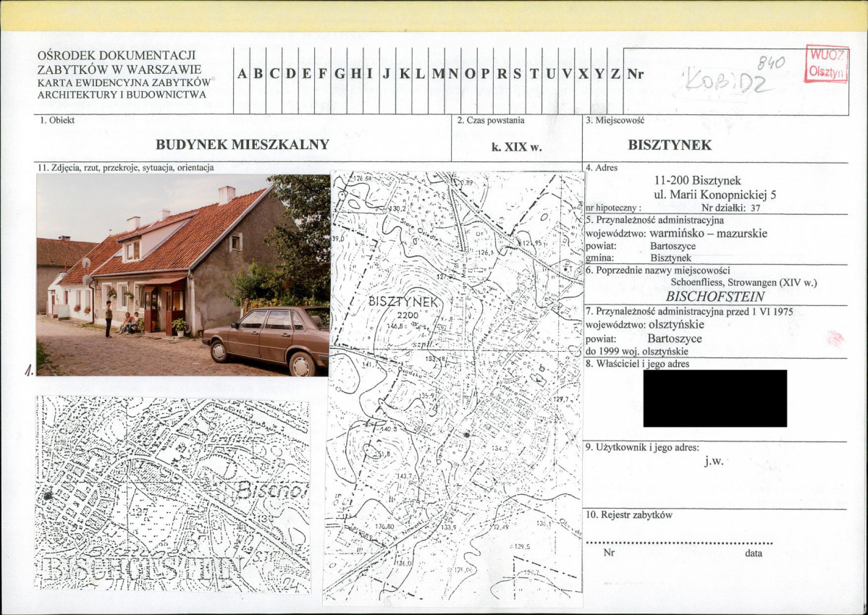
Task: Open the large Bisztynek topographic map
Action: tap(455, 389)
